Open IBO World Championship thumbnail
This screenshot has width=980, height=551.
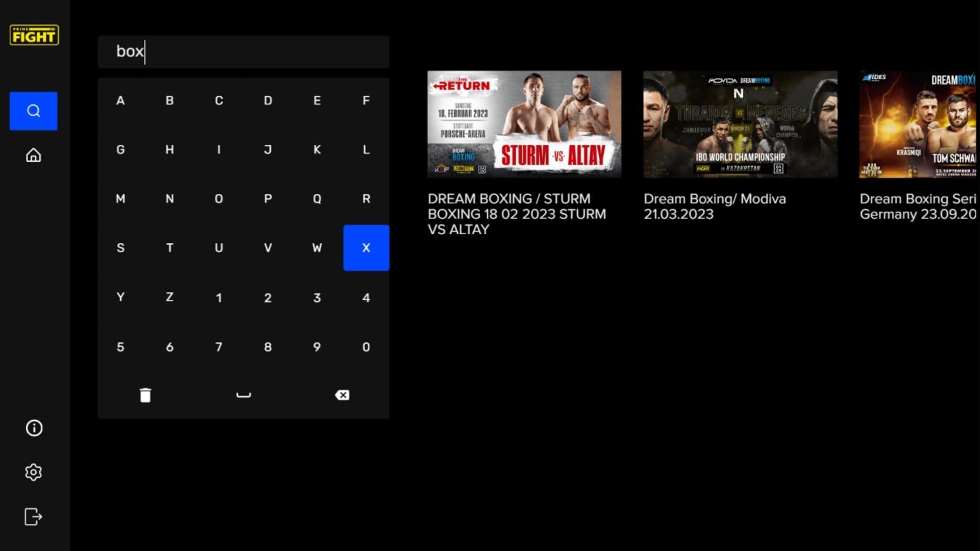pyautogui.click(x=740, y=124)
